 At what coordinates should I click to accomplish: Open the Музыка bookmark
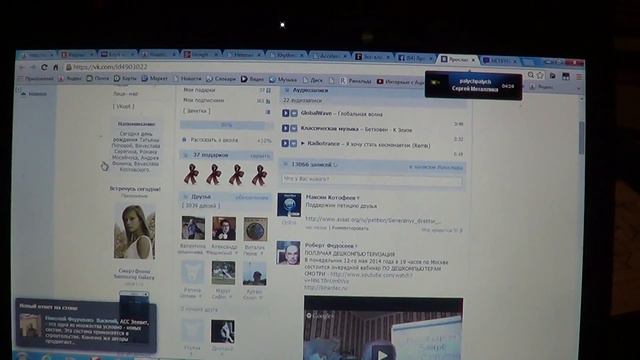[x=283, y=80]
